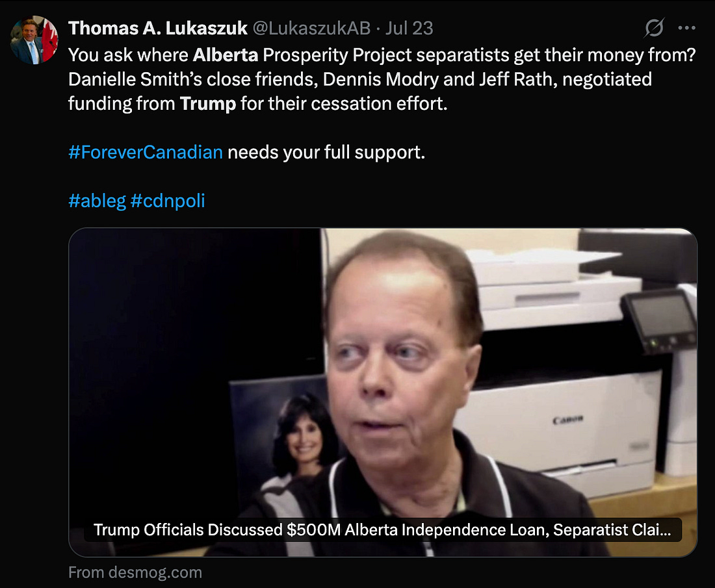Screen dimensions: 715x588
Task: Open the three-dot more options menu
Action: pos(687,28)
